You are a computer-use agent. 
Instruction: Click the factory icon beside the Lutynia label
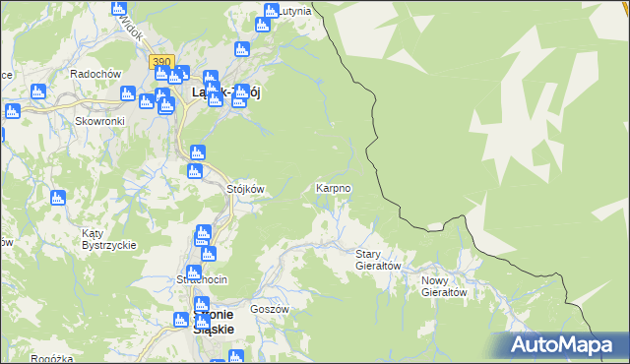[272, 11]
